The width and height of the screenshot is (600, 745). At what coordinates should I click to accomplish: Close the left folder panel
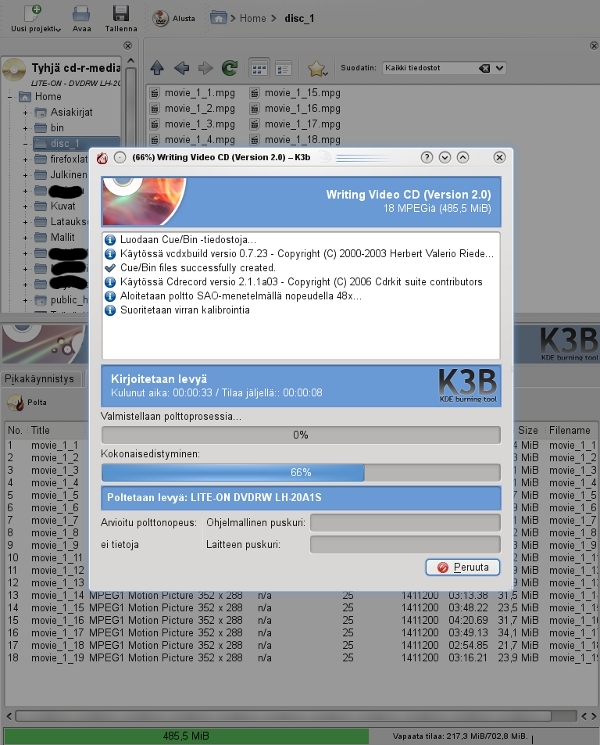click(127, 46)
